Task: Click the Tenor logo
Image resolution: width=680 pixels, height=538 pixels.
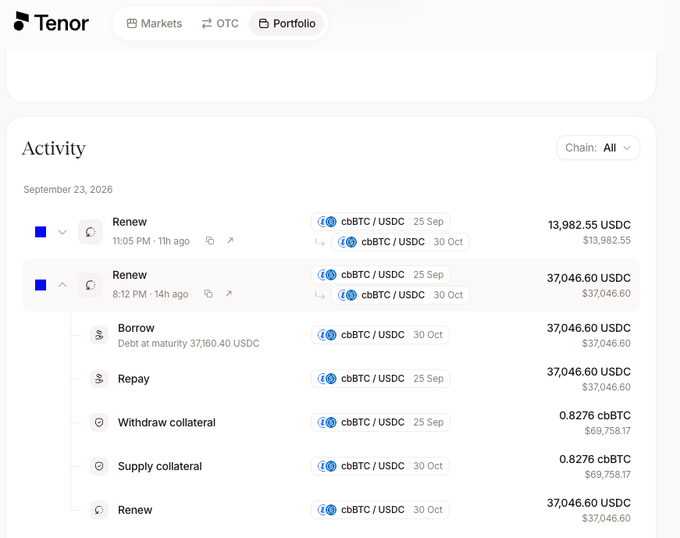Action: pos(51,23)
